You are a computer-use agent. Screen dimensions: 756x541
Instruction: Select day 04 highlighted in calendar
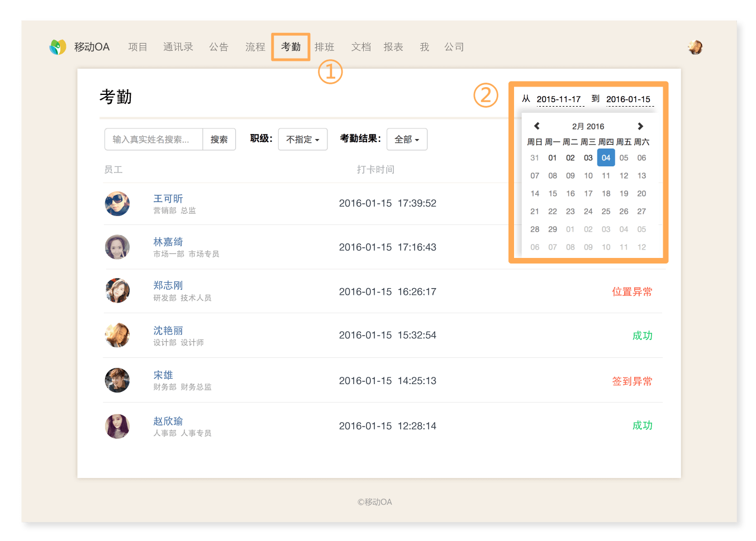[x=606, y=158]
